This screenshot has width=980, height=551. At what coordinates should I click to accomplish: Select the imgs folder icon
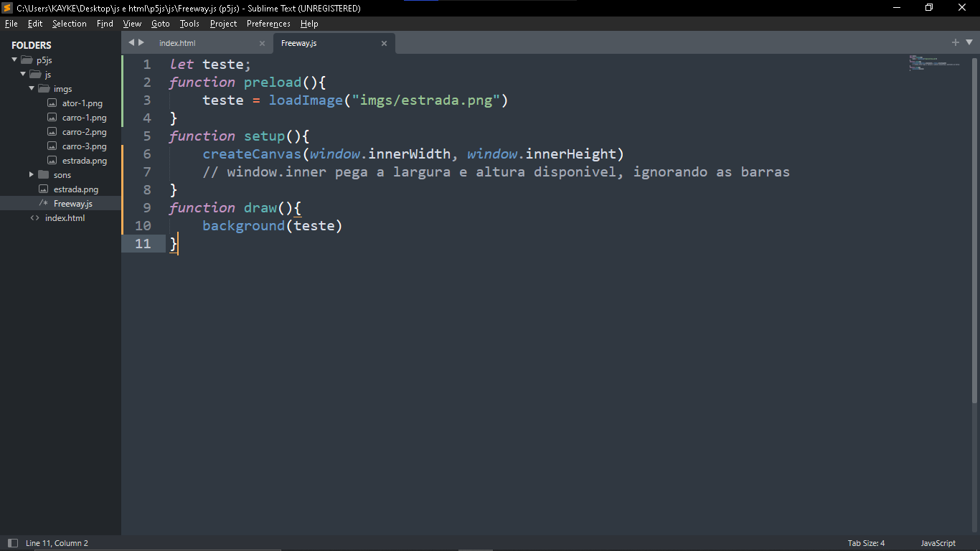44,89
